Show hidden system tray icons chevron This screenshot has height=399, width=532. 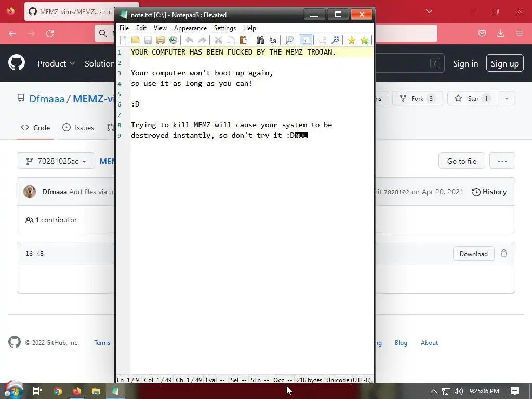coord(433,391)
